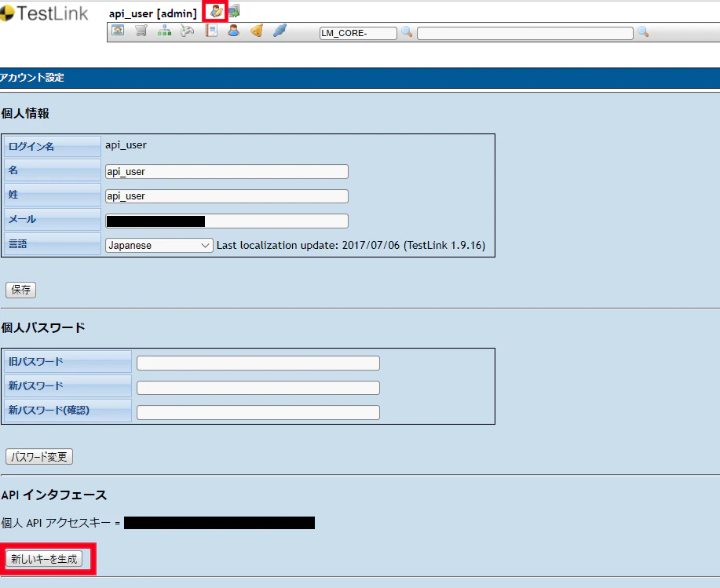Click the 新パスワード(確認) input field

tap(258, 412)
